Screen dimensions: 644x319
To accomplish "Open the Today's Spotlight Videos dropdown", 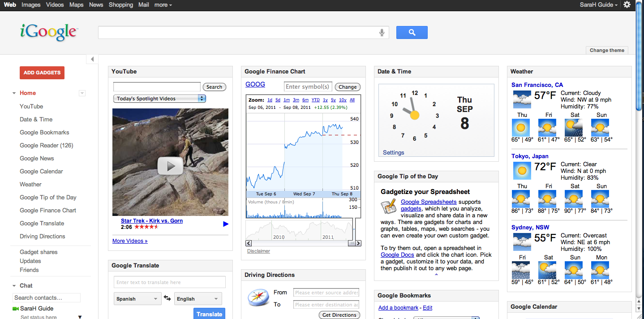I will point(159,98).
